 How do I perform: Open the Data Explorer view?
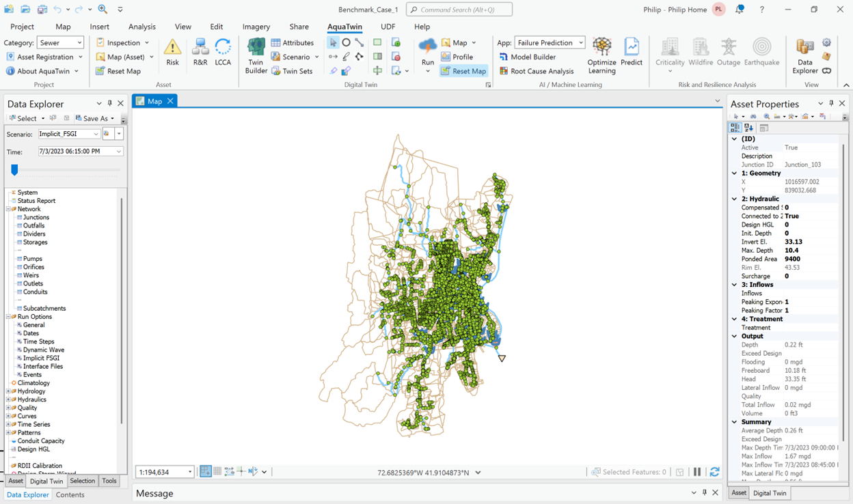point(805,55)
